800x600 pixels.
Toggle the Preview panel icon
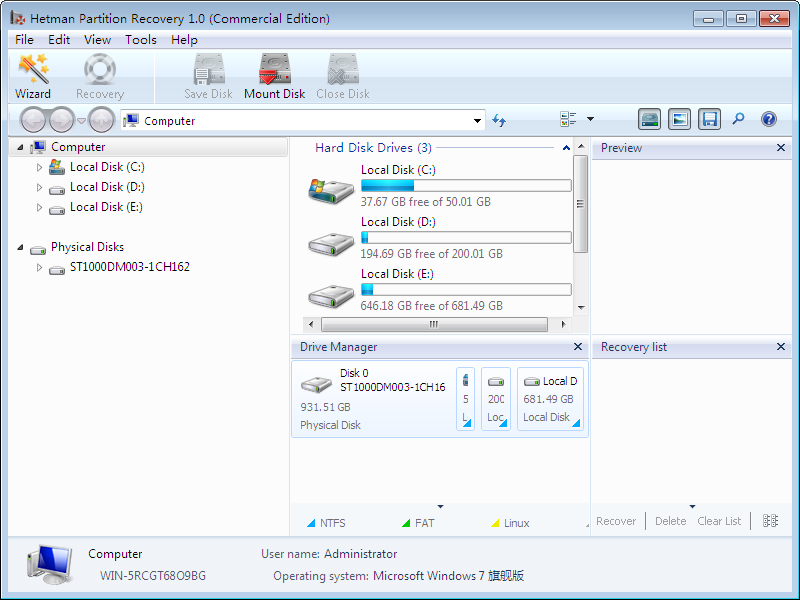680,119
